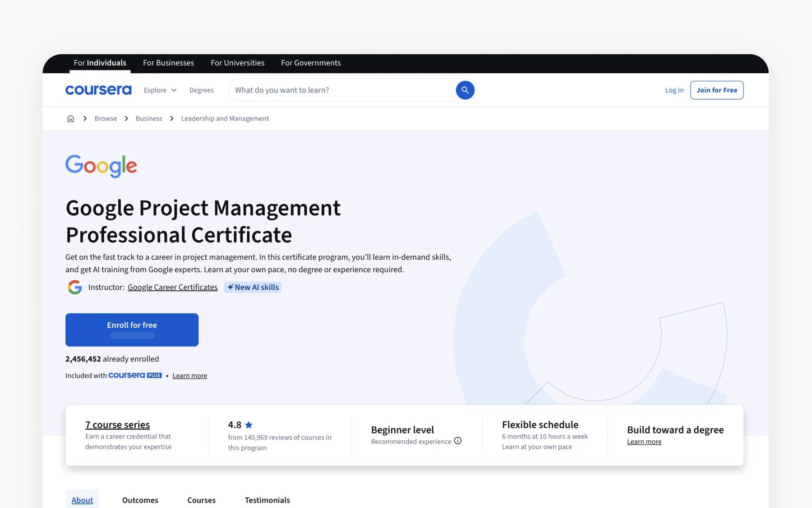Switch to the Outcomes tab
This screenshot has height=508, width=812.
[140, 500]
